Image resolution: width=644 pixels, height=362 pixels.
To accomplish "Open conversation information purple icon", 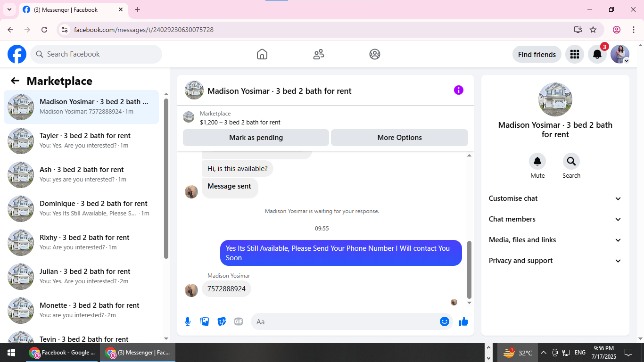I will coord(459,90).
